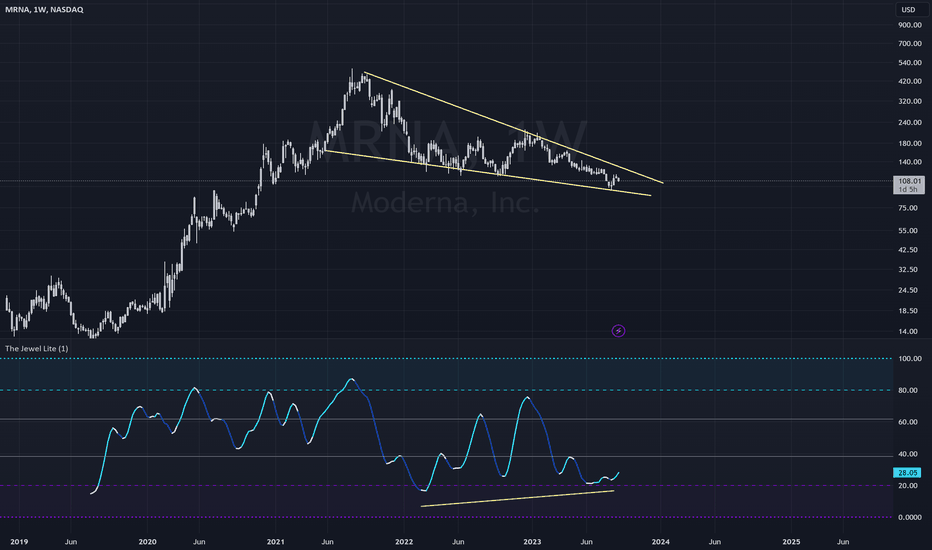Click the 18.50 price axis label
Screen dimensions: 932x550
pyautogui.click(x=908, y=310)
